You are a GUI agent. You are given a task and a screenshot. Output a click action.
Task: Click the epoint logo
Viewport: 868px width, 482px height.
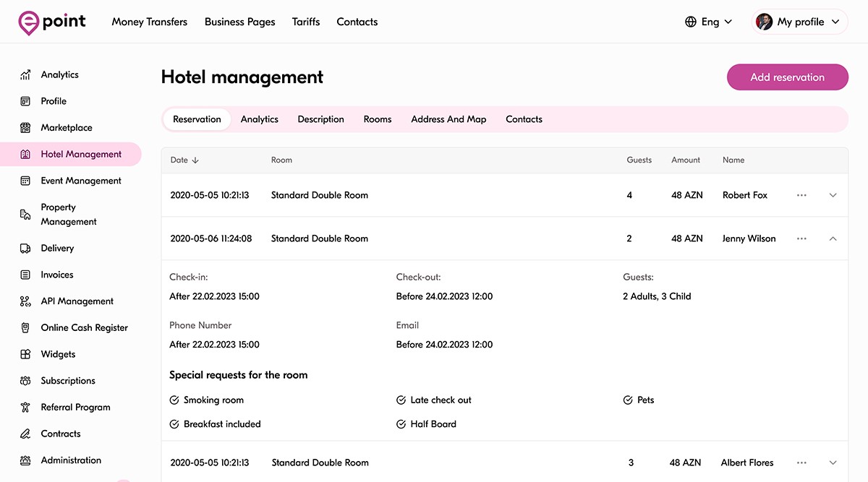click(x=52, y=22)
